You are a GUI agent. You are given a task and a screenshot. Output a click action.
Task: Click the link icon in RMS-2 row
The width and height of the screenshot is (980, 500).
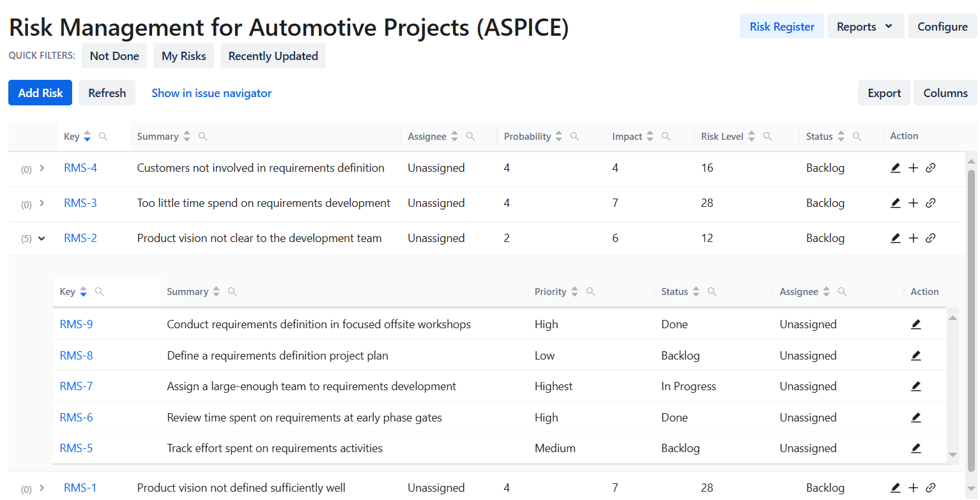click(x=931, y=238)
